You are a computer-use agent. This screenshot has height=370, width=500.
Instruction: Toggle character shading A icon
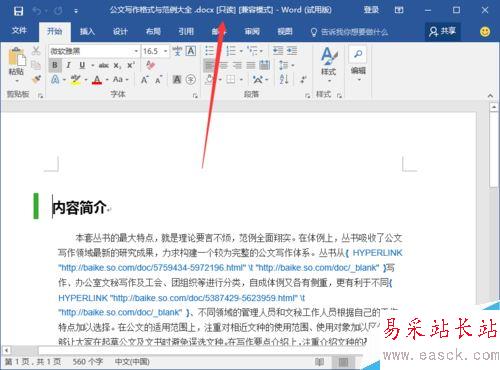(x=177, y=79)
